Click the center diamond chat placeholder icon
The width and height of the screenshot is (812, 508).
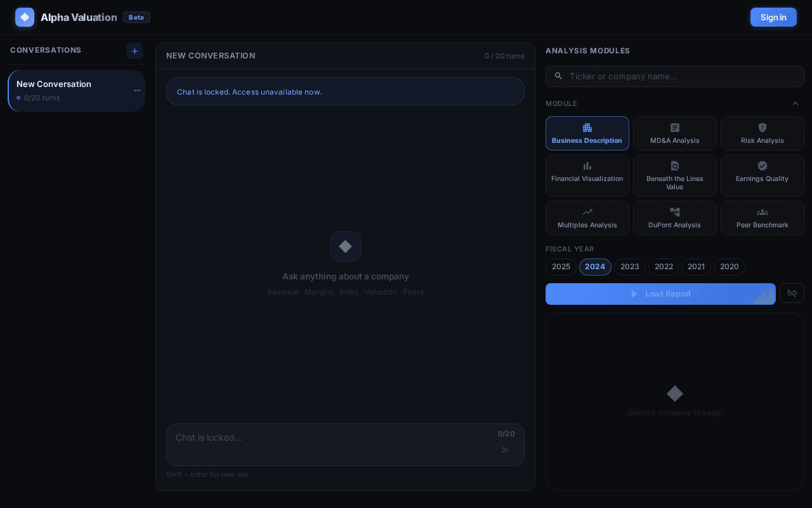[346, 246]
